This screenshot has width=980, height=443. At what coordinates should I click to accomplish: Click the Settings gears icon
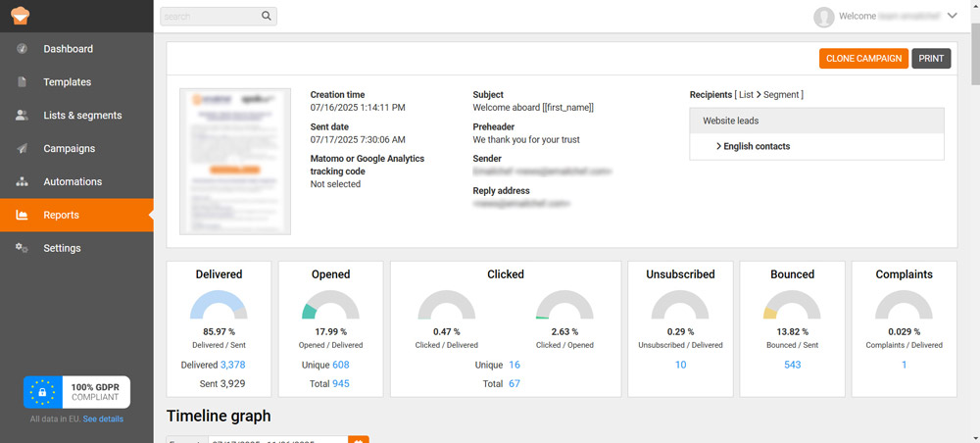point(22,248)
